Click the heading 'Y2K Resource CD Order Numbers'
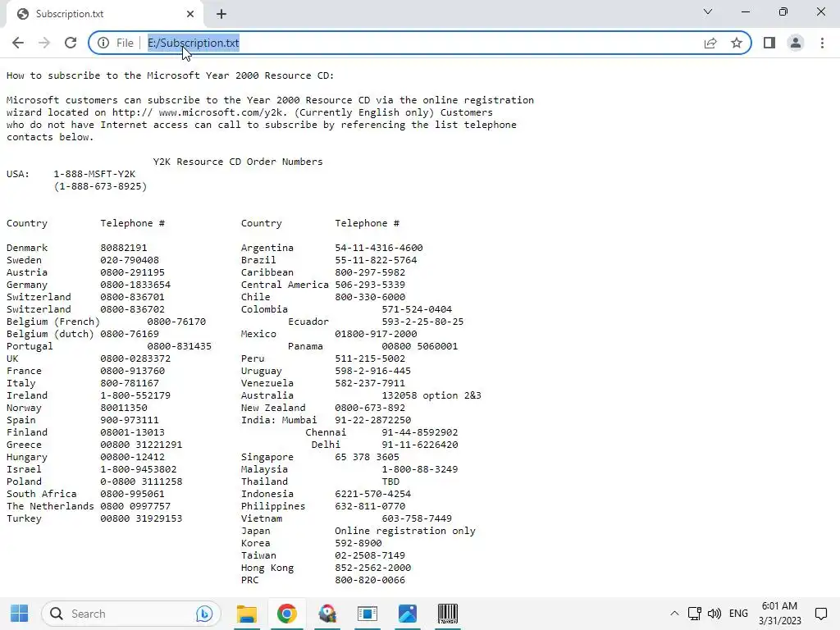 (238, 162)
